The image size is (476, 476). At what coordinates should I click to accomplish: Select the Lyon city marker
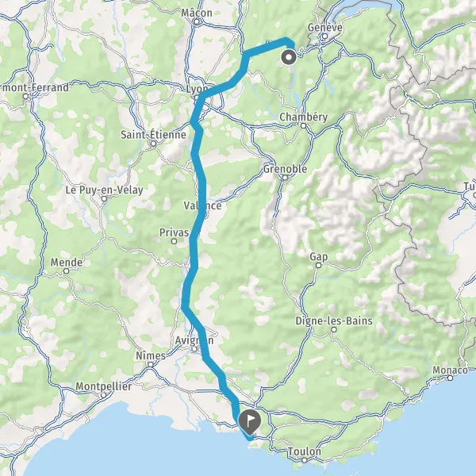point(197,98)
